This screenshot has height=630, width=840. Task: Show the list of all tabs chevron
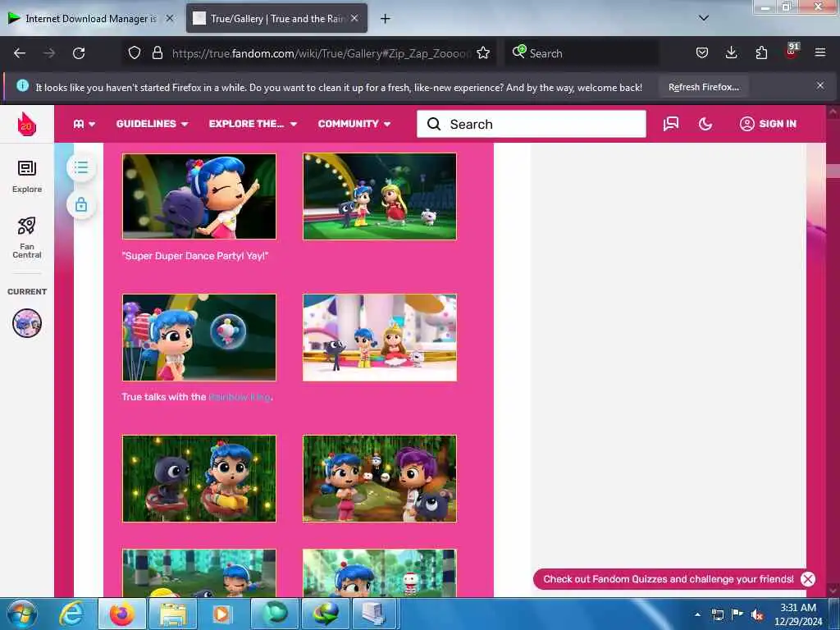tap(704, 18)
